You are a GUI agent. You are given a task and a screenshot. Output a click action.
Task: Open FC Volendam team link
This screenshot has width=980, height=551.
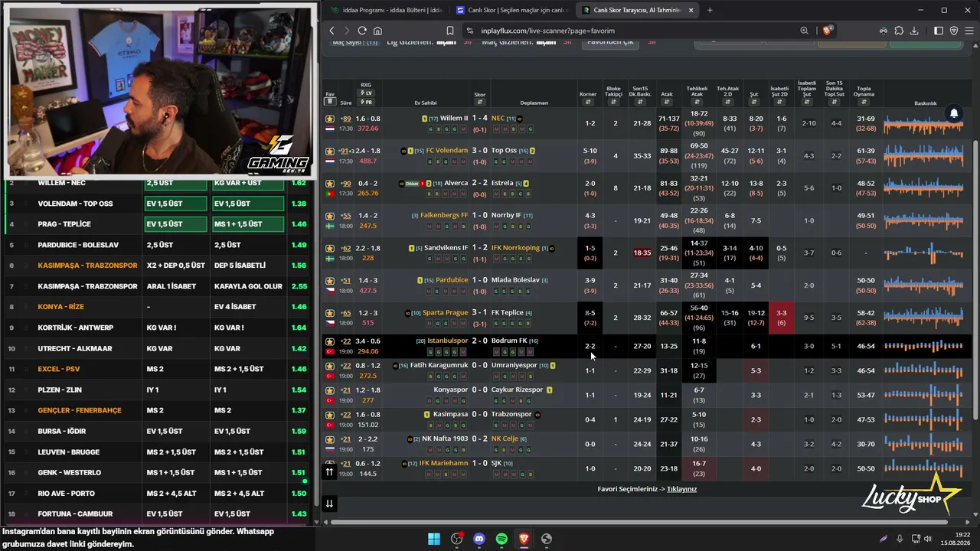446,151
